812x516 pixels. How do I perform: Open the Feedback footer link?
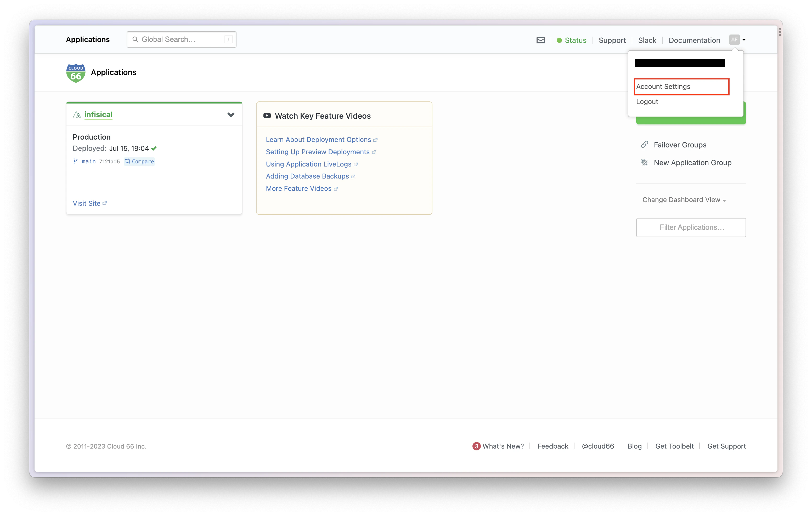pyautogui.click(x=553, y=446)
